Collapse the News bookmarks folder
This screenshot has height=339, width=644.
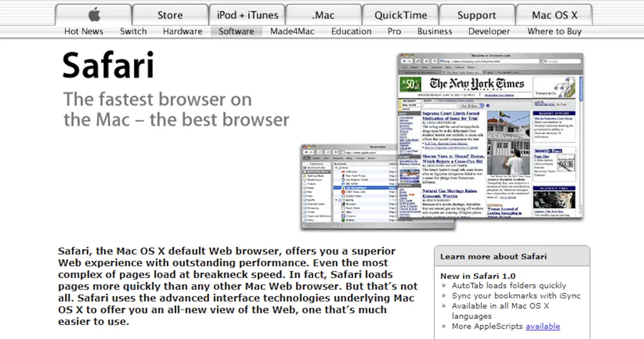coord(336,167)
